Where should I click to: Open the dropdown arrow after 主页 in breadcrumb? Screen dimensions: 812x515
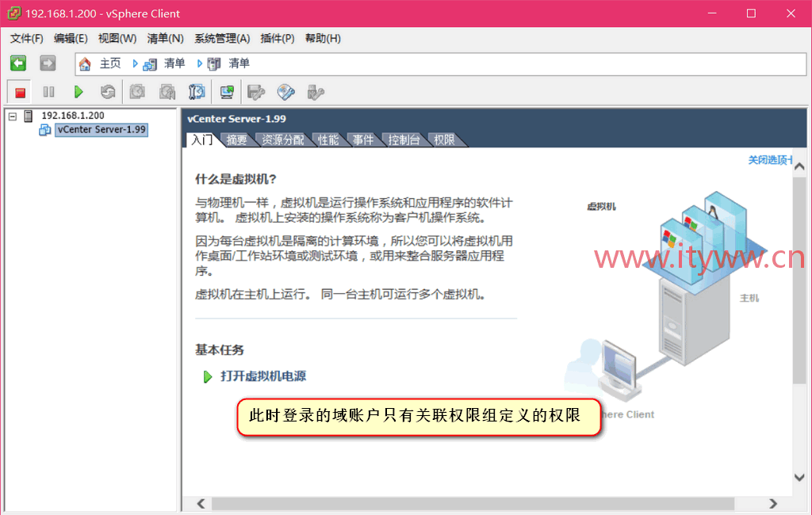coord(135,63)
